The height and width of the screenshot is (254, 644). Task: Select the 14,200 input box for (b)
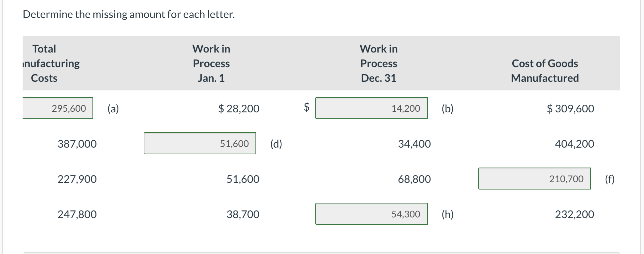pos(371,108)
